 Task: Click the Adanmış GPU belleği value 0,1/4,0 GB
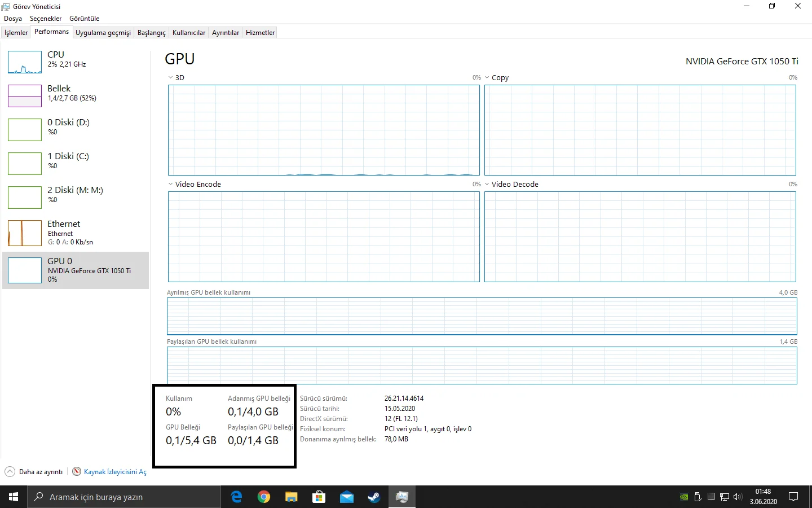[x=253, y=412]
